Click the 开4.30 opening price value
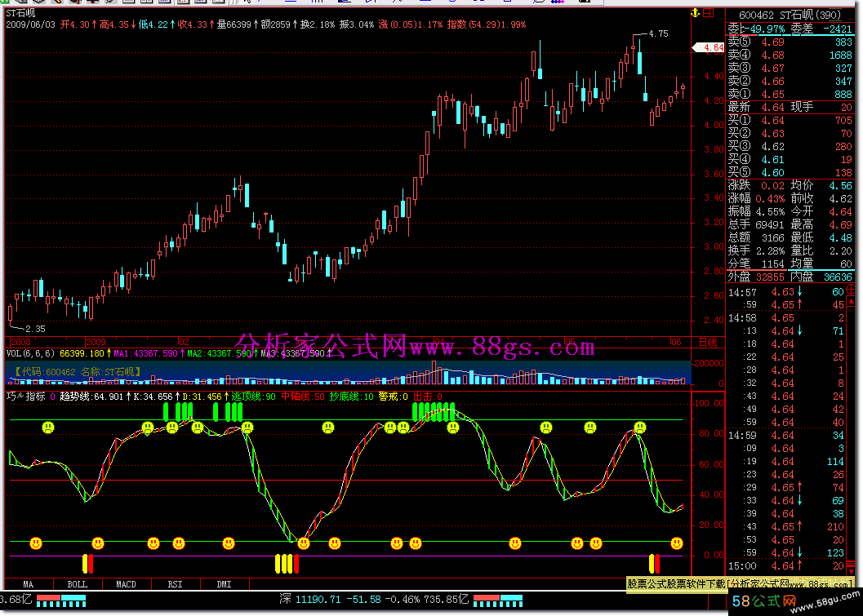Viewport: 863px width, 616px height. [75, 24]
